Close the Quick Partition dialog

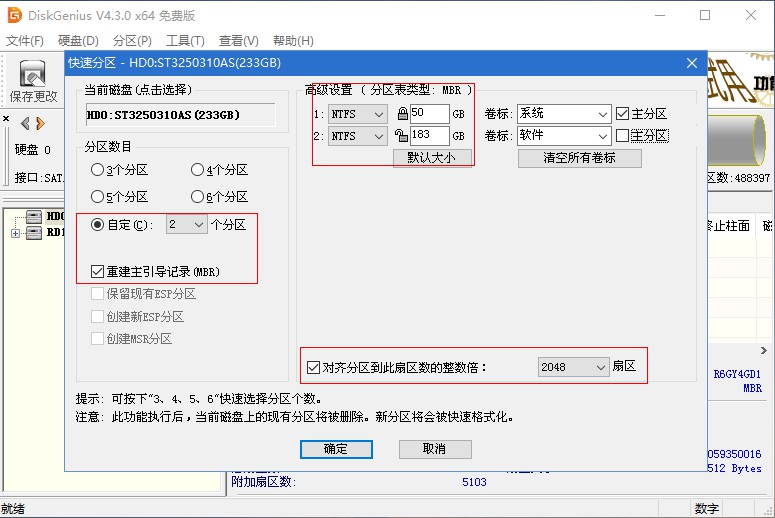coord(692,63)
